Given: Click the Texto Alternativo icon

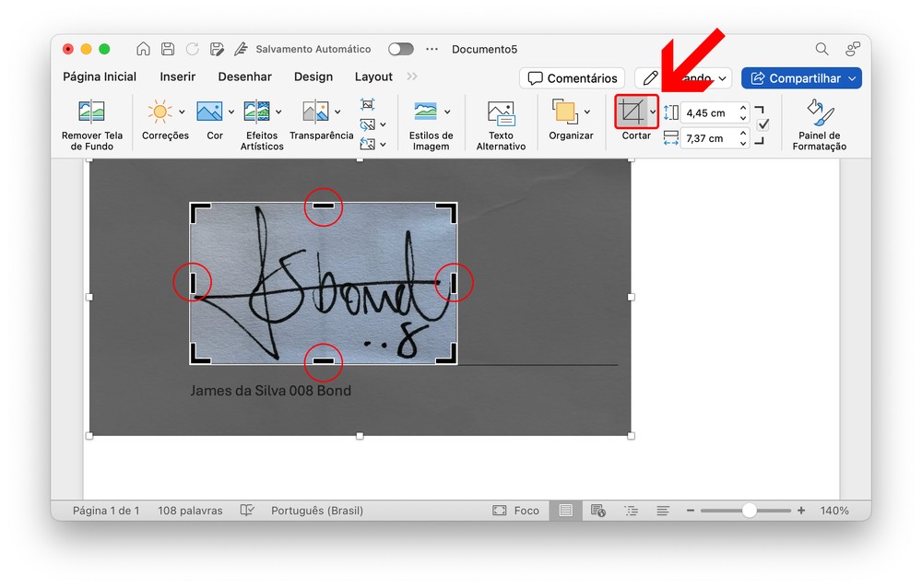Looking at the screenshot, I should point(501,113).
